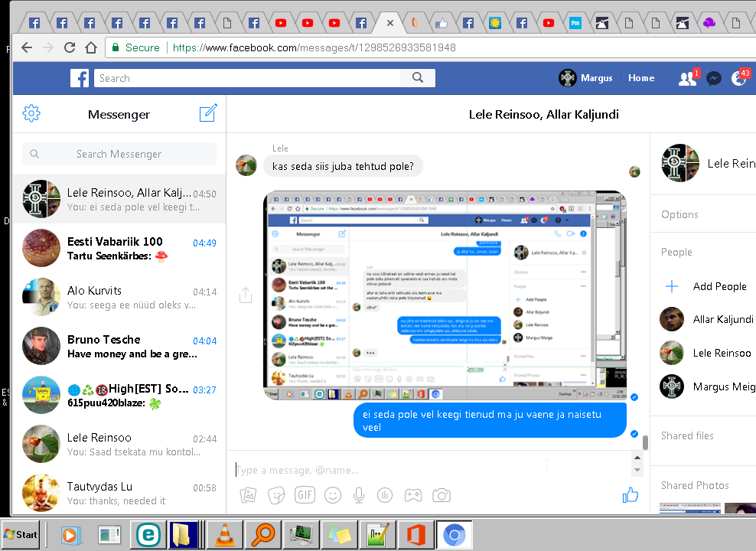The width and height of the screenshot is (756, 551).
Task: Click Add People in sidebar
Action: pyautogui.click(x=719, y=286)
